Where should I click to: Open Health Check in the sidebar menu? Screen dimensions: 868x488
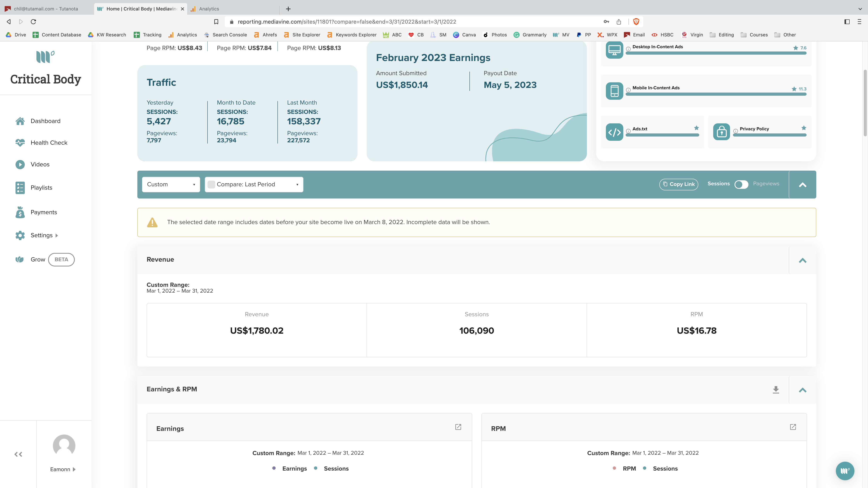(x=49, y=143)
